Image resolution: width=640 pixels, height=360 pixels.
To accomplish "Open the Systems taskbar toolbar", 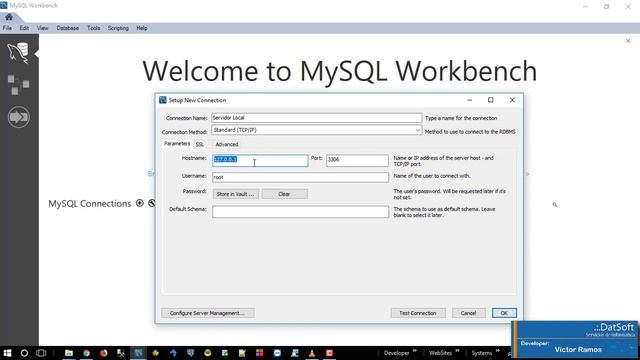I will (482, 353).
